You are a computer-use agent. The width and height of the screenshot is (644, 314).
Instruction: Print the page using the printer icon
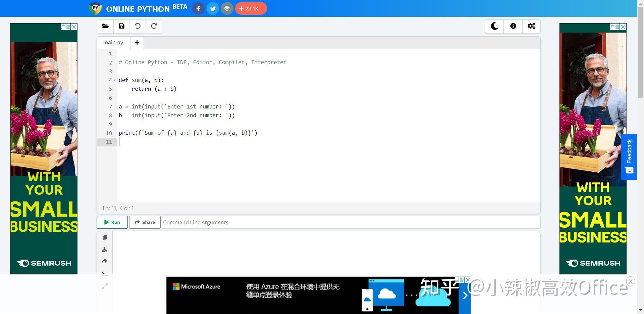227,8
